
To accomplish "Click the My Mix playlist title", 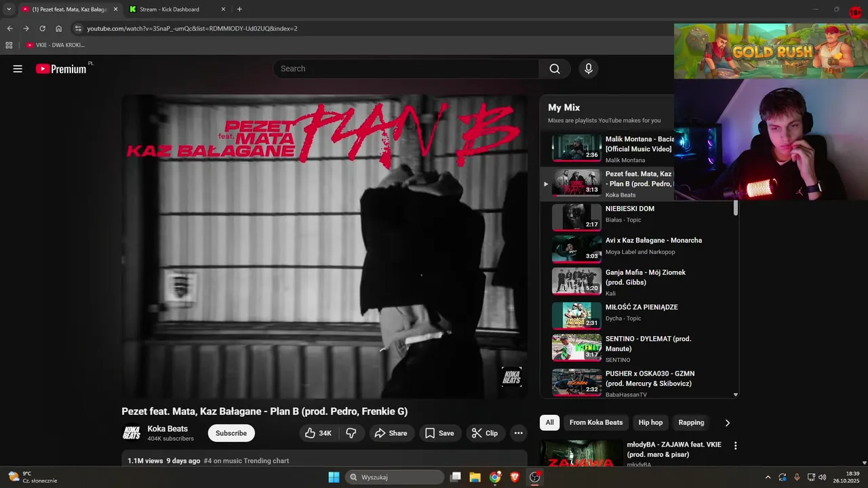I will pos(564,107).
